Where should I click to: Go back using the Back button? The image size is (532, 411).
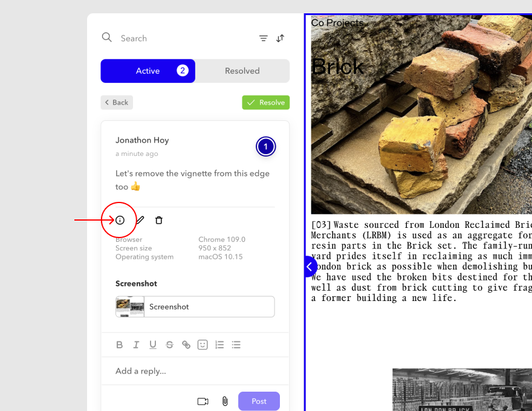click(117, 103)
